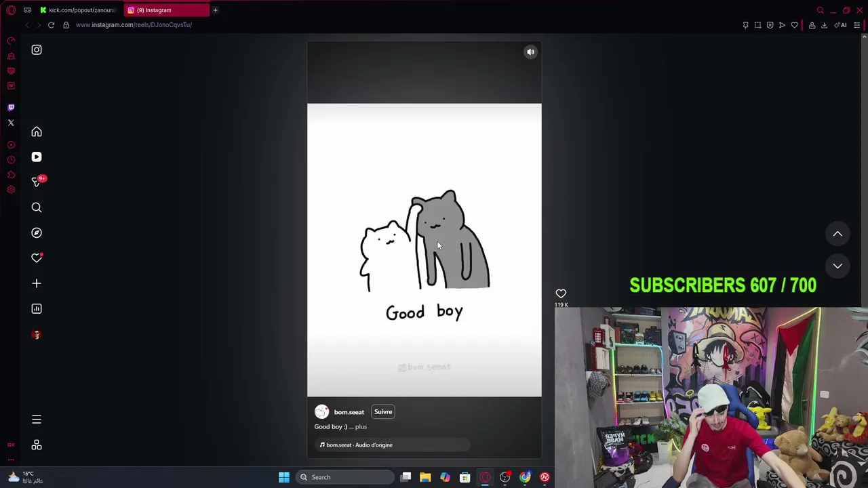Open X (Twitter) in the Opera sidebar
The height and width of the screenshot is (488, 868).
(11, 123)
